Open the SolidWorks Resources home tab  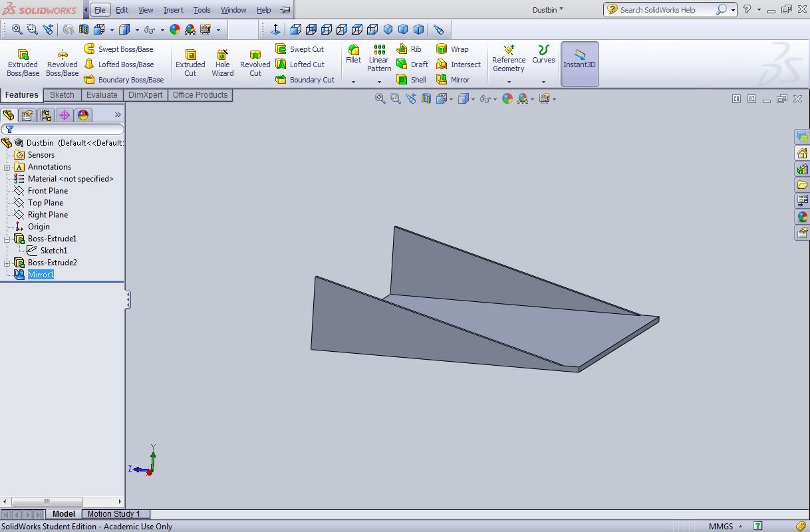(802, 153)
